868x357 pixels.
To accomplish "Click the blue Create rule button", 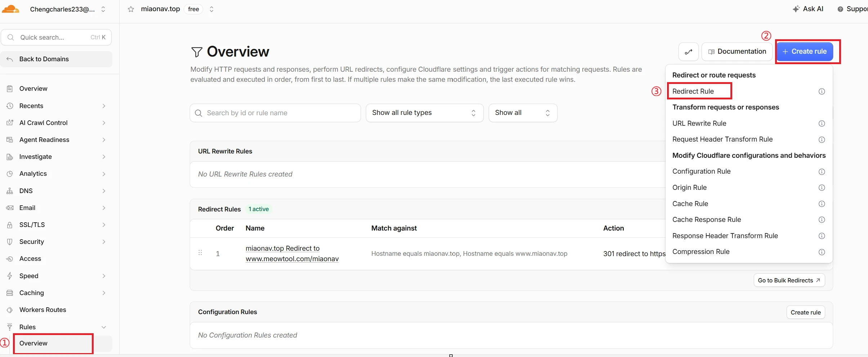I will (805, 52).
